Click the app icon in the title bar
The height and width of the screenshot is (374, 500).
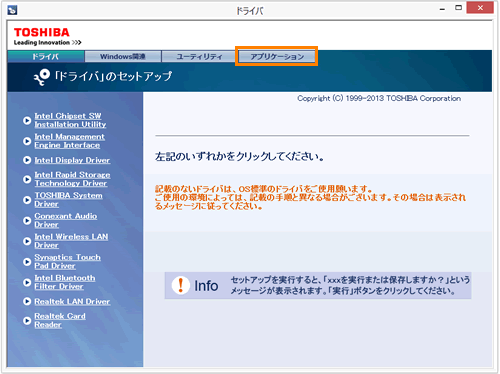pyautogui.click(x=12, y=10)
